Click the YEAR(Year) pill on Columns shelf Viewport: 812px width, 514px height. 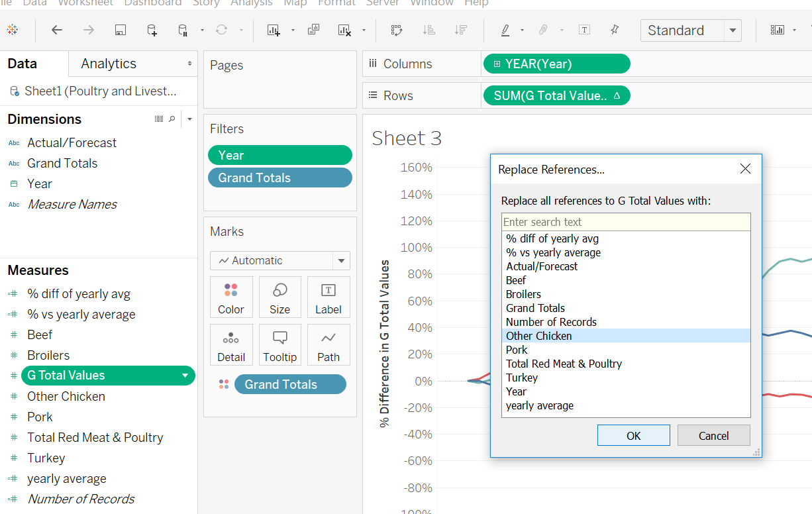coord(556,64)
